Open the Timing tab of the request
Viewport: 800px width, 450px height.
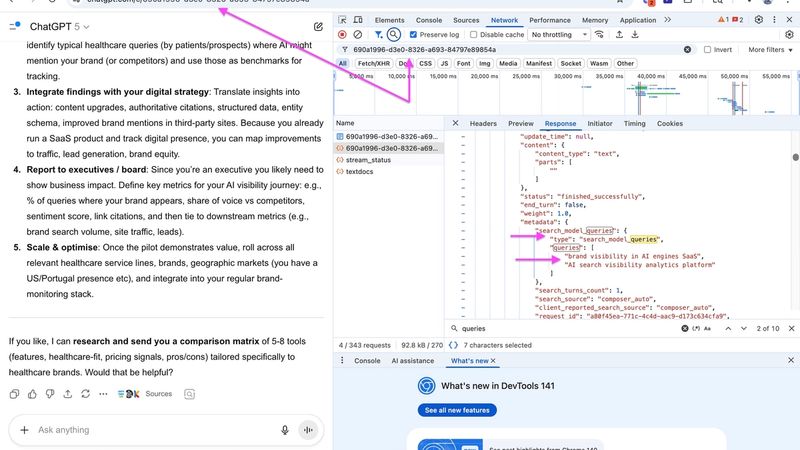(634, 123)
